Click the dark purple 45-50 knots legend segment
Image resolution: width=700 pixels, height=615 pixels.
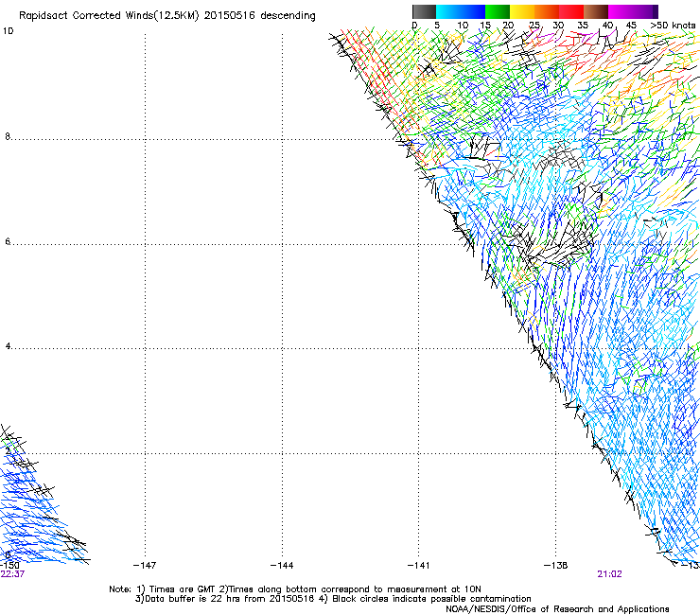[645, 11]
